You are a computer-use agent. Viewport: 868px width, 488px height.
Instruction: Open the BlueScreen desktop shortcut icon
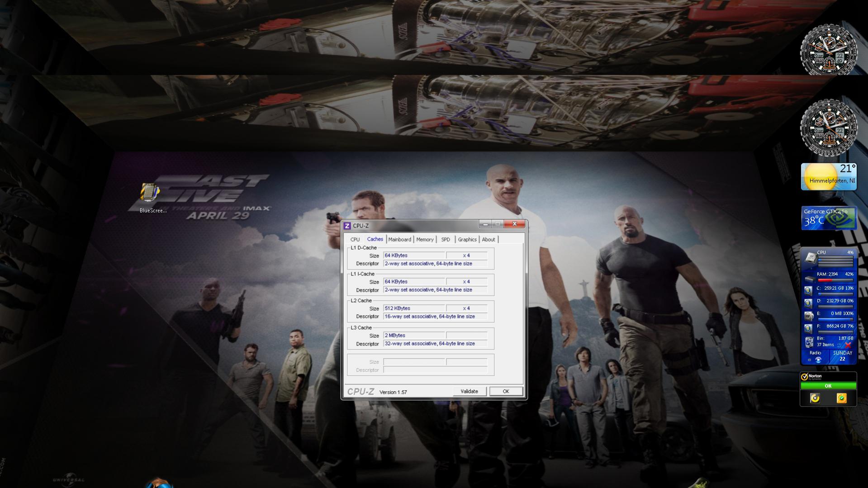pyautogui.click(x=150, y=193)
